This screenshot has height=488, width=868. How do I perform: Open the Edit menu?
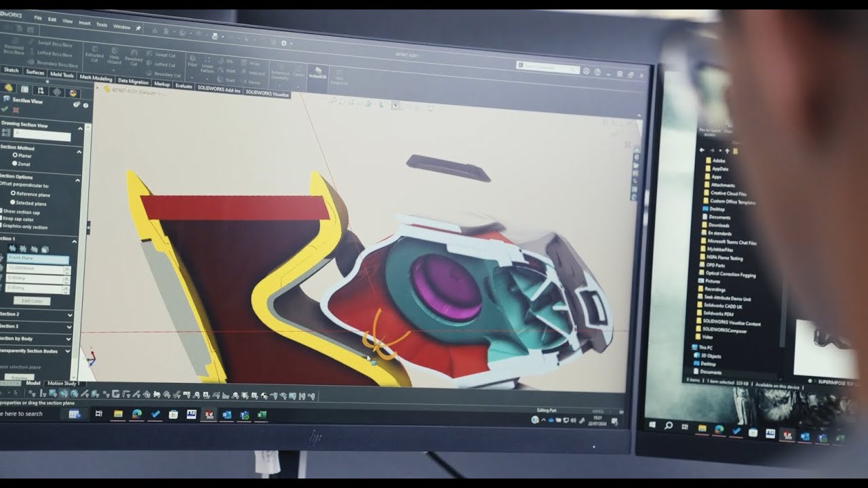point(52,20)
